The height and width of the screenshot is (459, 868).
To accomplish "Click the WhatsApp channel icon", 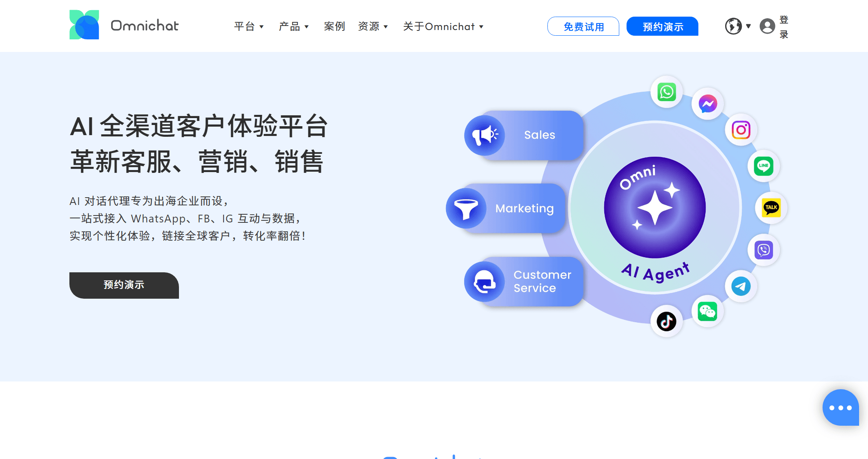I will click(x=666, y=93).
